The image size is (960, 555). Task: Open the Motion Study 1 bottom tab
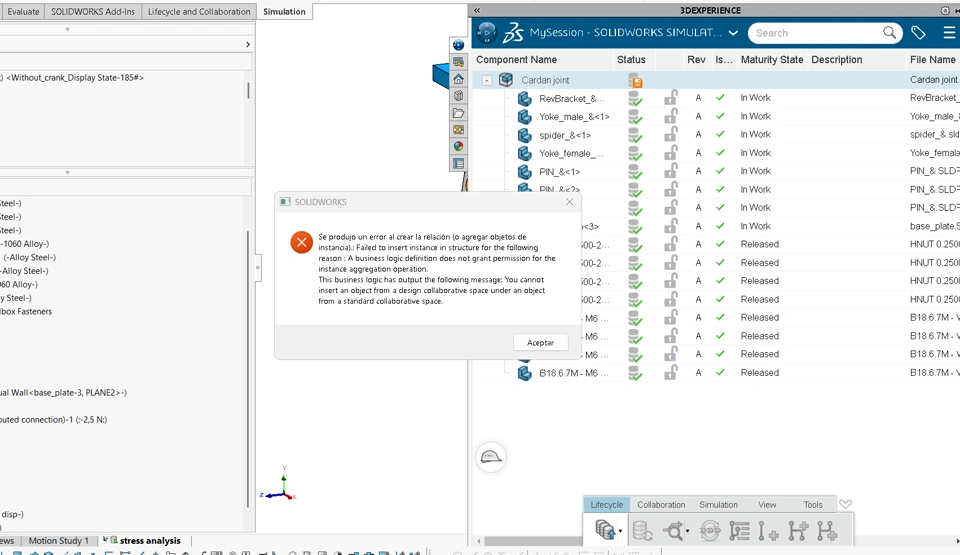pos(59,540)
